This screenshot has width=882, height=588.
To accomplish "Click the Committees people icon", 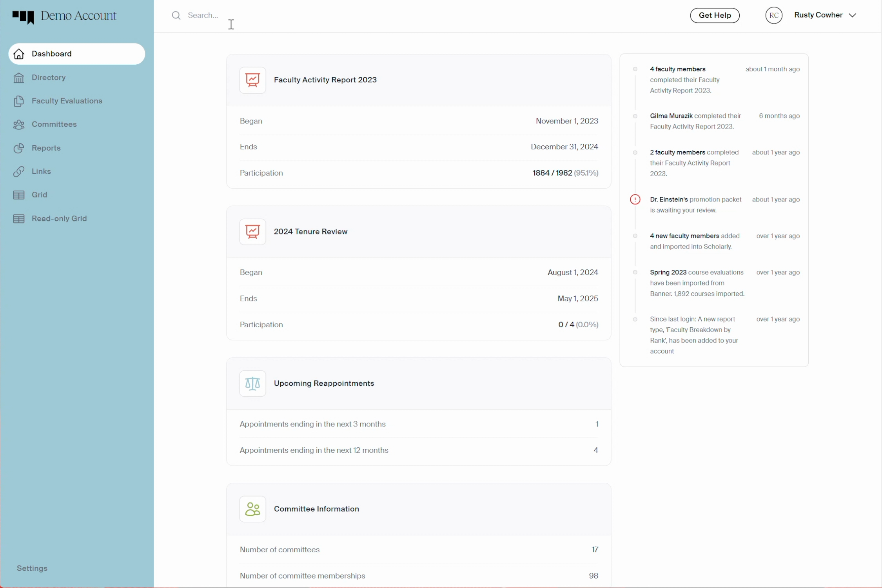I will pyautogui.click(x=19, y=125).
